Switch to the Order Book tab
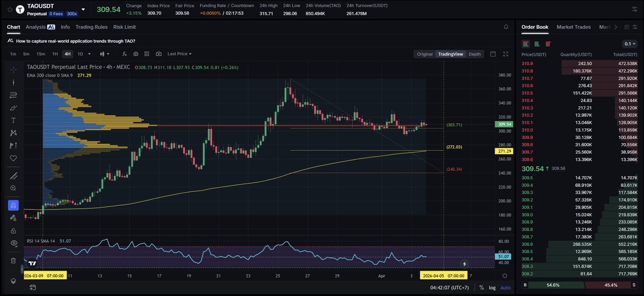This screenshot has width=644, height=296. point(535,27)
